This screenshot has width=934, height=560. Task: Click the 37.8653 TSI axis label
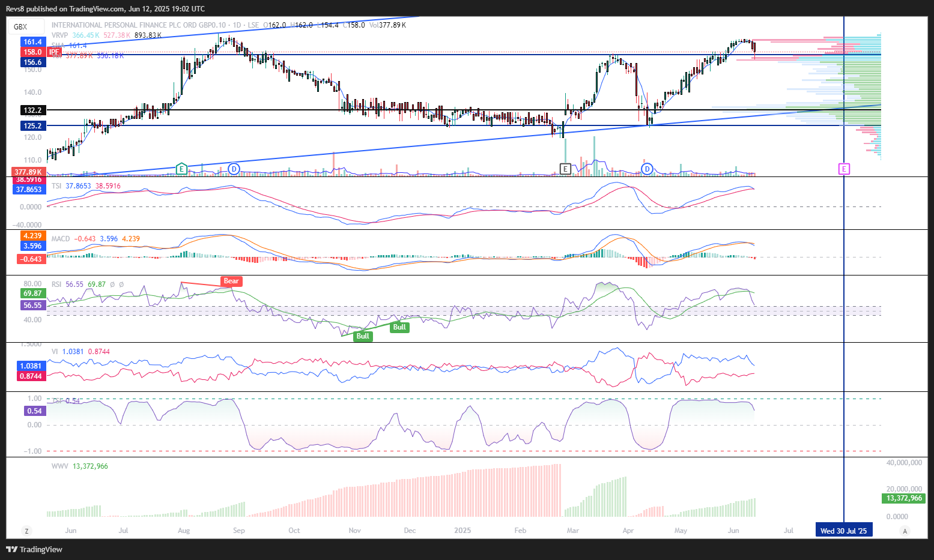(x=28, y=190)
